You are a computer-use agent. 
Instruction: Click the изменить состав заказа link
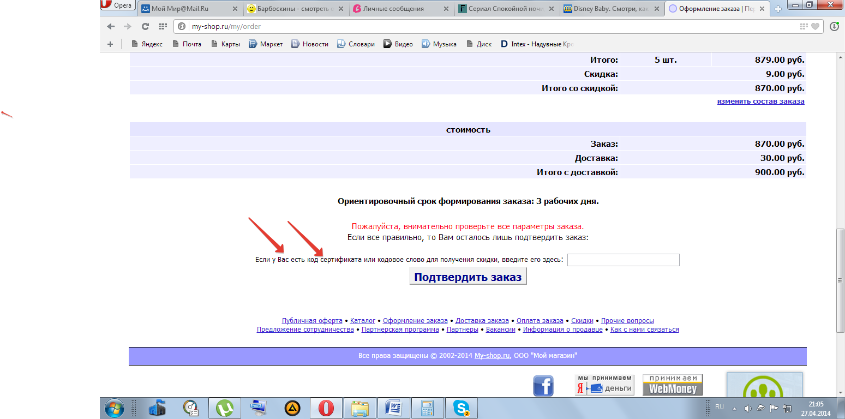pos(761,102)
